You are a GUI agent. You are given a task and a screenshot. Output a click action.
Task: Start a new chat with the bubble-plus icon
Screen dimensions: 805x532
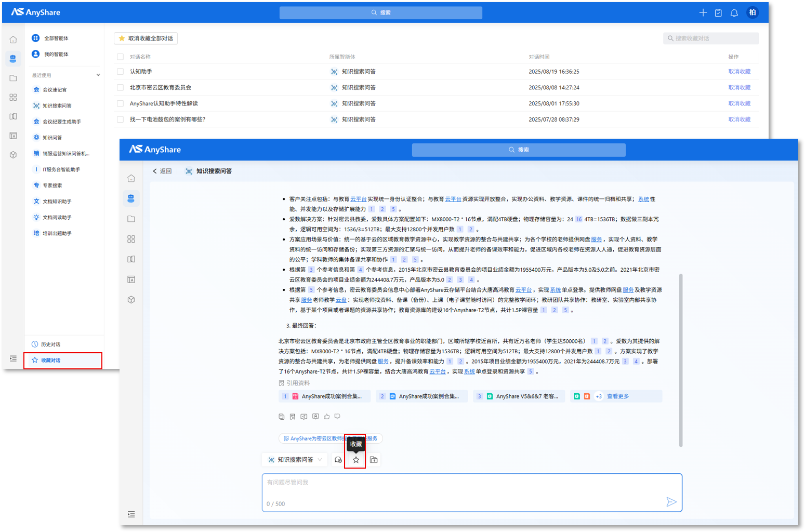click(x=338, y=460)
